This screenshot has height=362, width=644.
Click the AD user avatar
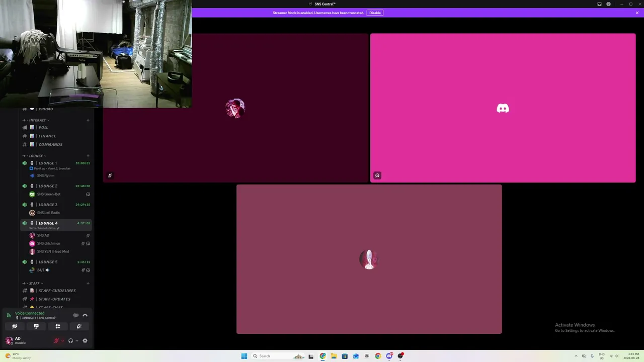pos(9,341)
